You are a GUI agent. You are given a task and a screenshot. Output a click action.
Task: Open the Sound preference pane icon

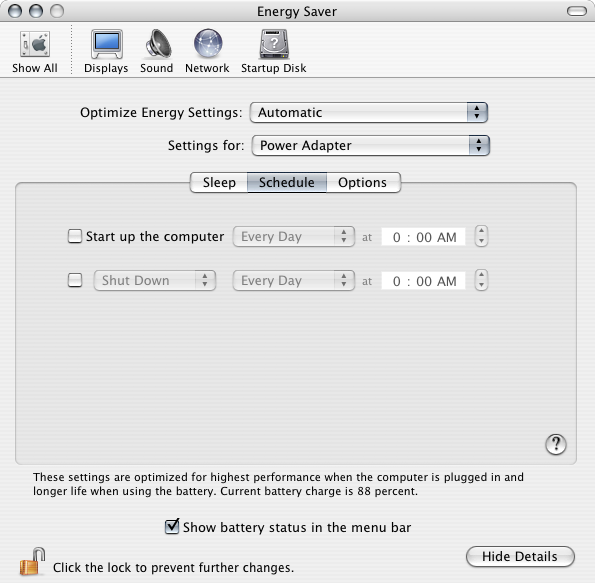(x=157, y=52)
